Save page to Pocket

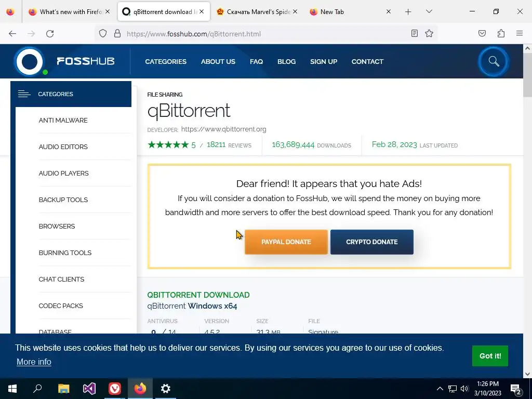tap(482, 33)
